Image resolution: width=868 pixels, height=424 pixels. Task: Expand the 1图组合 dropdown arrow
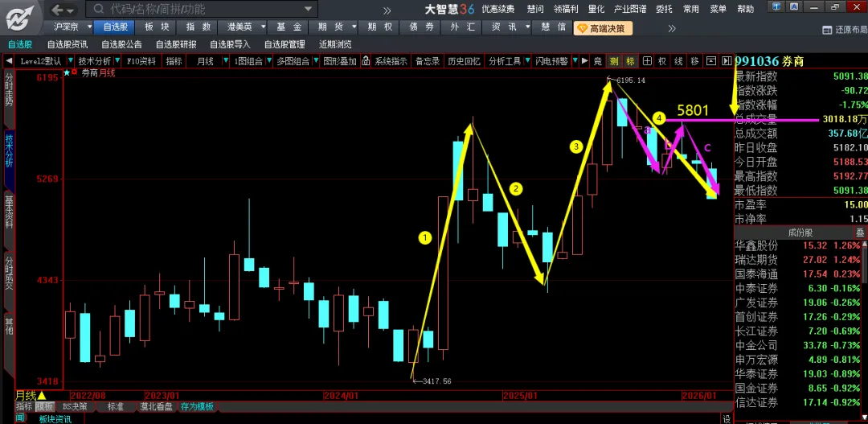coord(269,61)
